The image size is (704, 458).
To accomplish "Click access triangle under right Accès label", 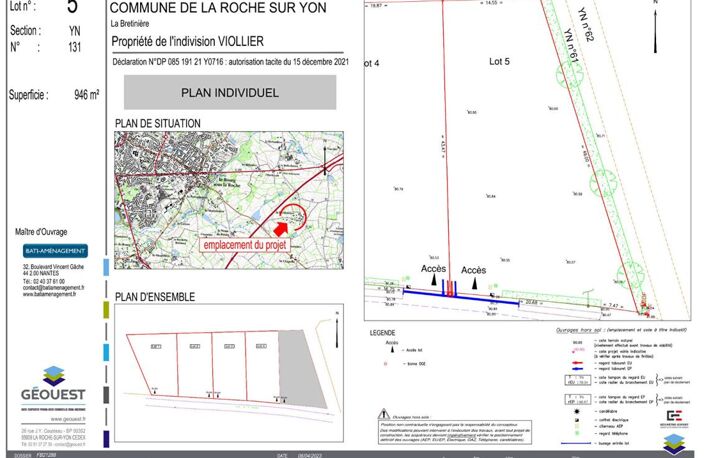I will click(474, 284).
